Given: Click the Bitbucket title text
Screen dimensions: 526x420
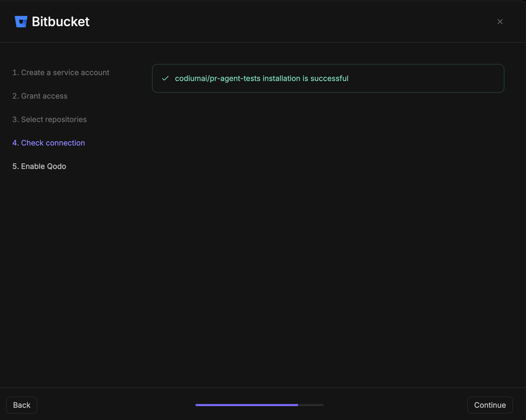Looking at the screenshot, I should 61,21.
